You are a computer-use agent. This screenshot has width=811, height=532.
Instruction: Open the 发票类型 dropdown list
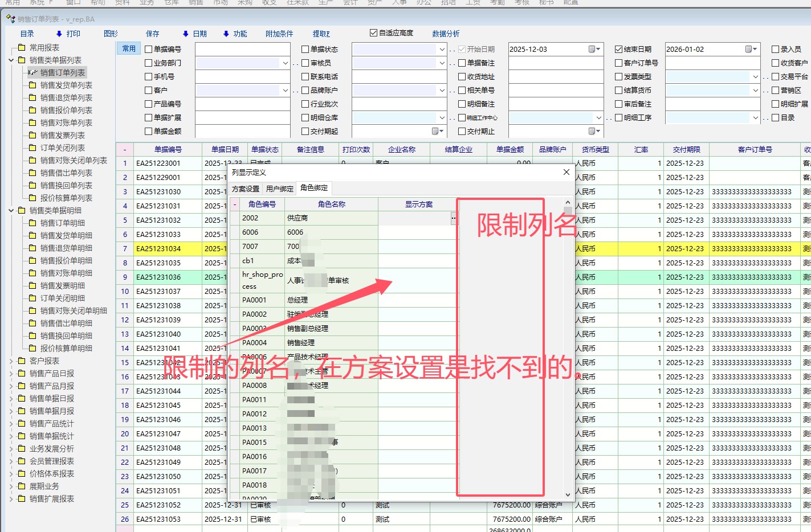pyautogui.click(x=756, y=77)
